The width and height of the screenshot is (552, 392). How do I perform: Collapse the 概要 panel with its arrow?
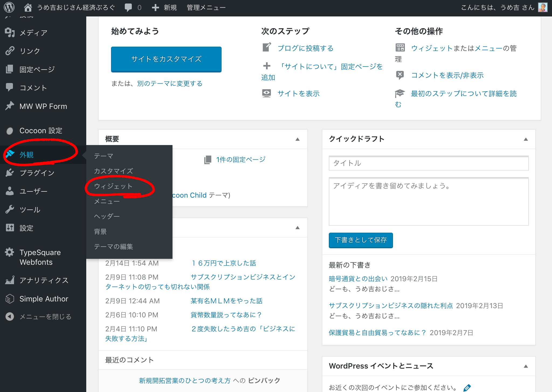[298, 139]
